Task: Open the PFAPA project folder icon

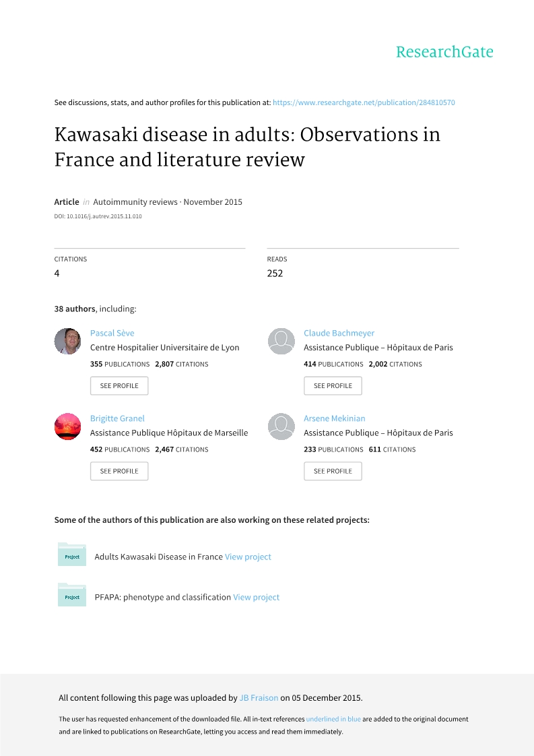Action: click(x=71, y=596)
